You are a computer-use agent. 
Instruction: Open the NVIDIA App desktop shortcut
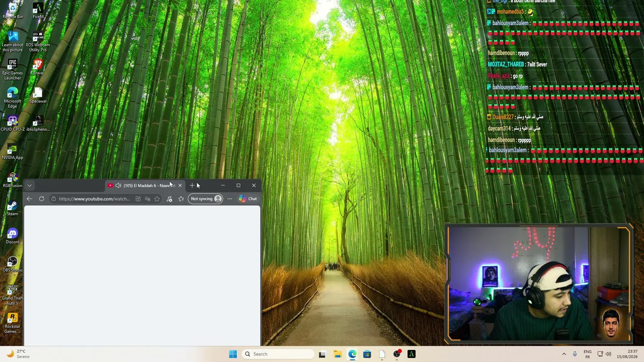pos(13,151)
